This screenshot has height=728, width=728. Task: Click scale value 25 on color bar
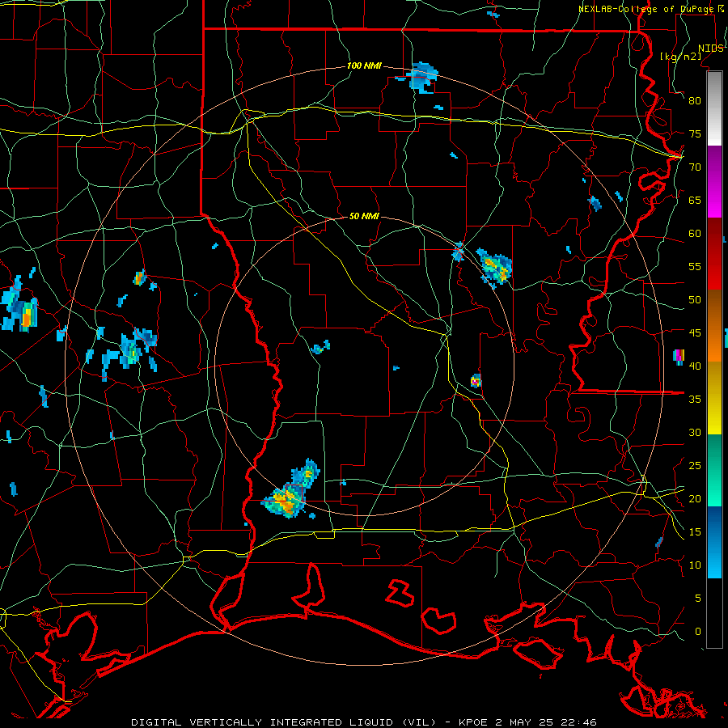click(695, 466)
